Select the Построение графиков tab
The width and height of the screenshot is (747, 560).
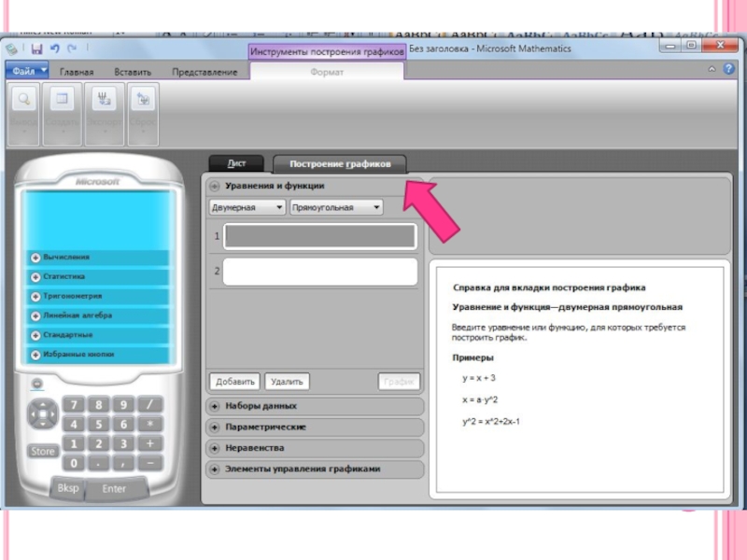[340, 164]
